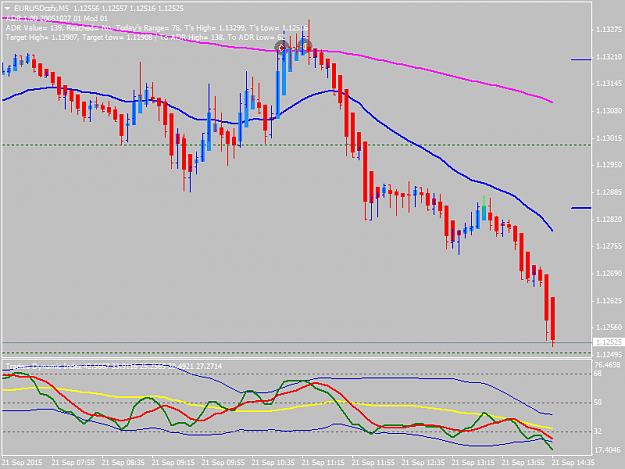The image size is (625, 469).
Task: Click the 21 Sep 08:35 time axis label
Action: click(123, 463)
